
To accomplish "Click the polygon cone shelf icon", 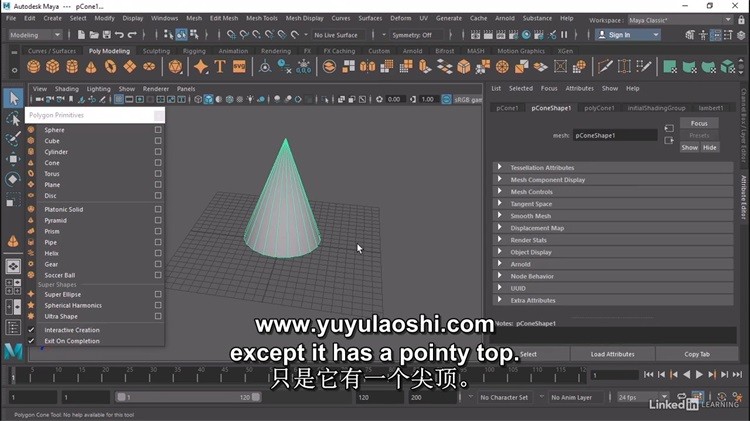I will [x=91, y=66].
